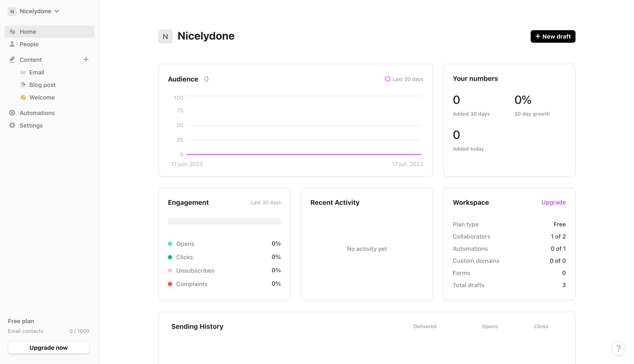Click the Settings gear icon
The image size is (634, 364).
click(12, 125)
